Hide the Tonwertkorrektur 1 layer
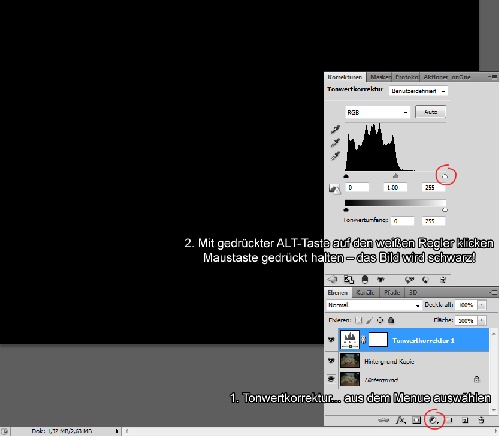Screen dimensions: 499x436 tap(331, 340)
